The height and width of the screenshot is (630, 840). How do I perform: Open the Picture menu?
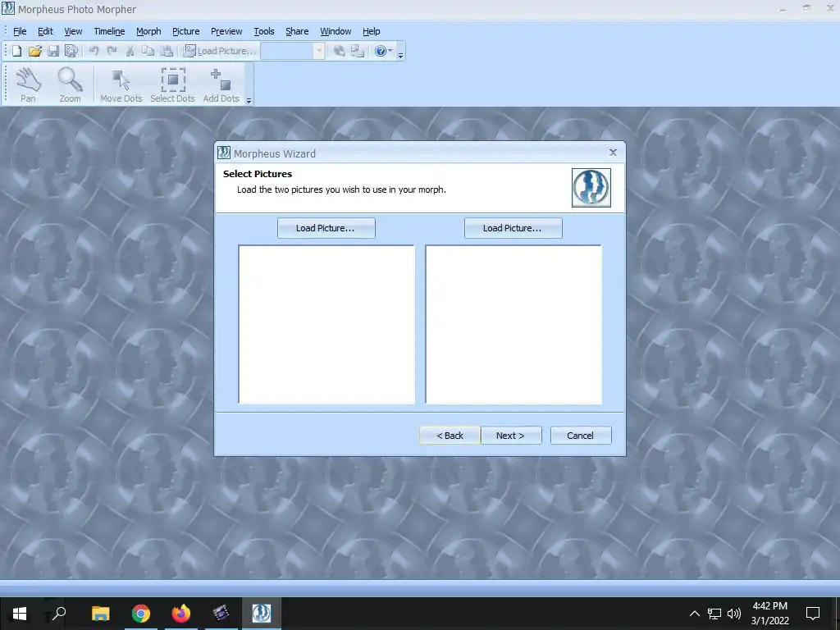(186, 31)
